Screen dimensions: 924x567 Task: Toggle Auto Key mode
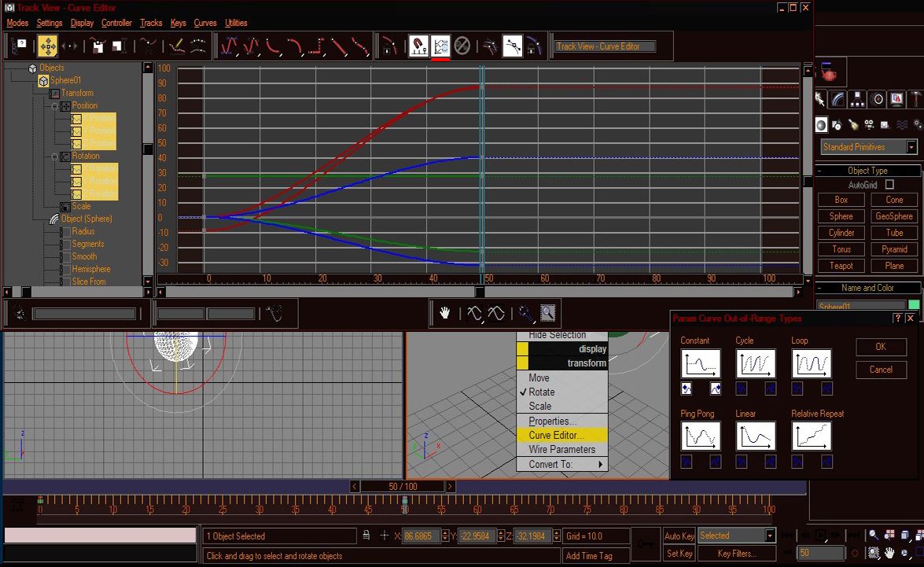(679, 536)
